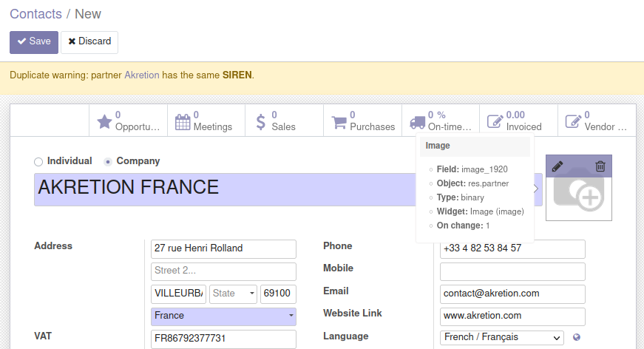Open the State dropdown
The image size is (644, 349).
[234, 294]
